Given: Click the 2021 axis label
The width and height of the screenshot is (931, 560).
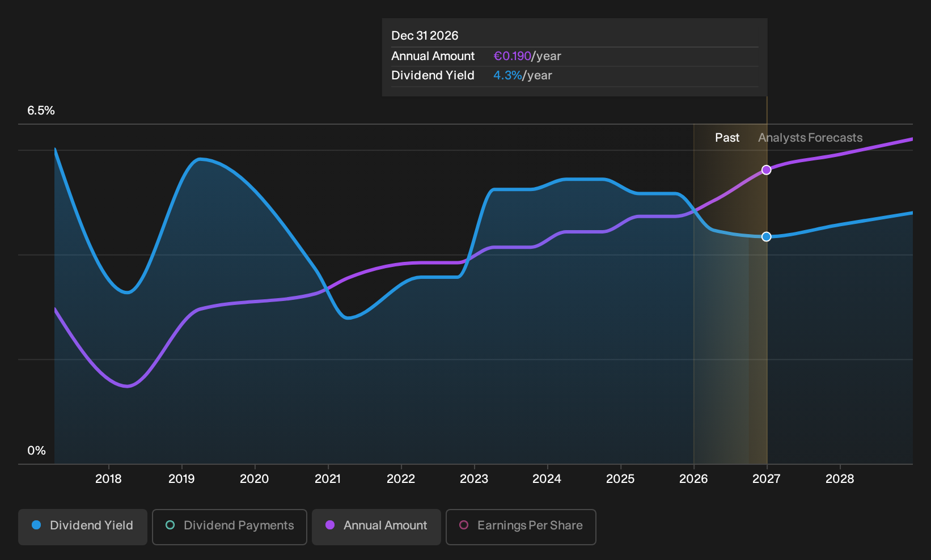Looking at the screenshot, I should click(x=328, y=479).
